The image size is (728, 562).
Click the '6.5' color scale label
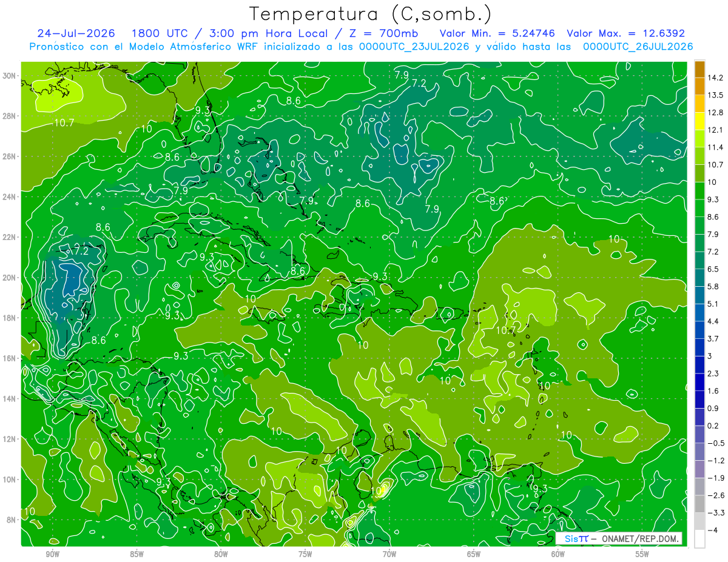(713, 269)
